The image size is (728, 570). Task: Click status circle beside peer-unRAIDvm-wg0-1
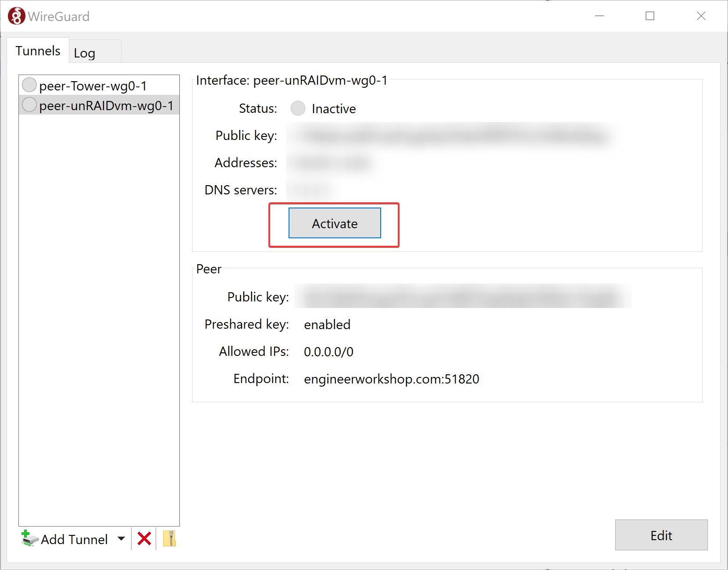[x=29, y=105]
